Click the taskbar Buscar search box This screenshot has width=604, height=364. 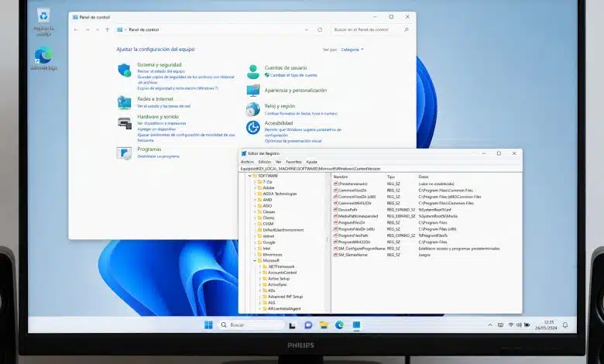[251, 325]
